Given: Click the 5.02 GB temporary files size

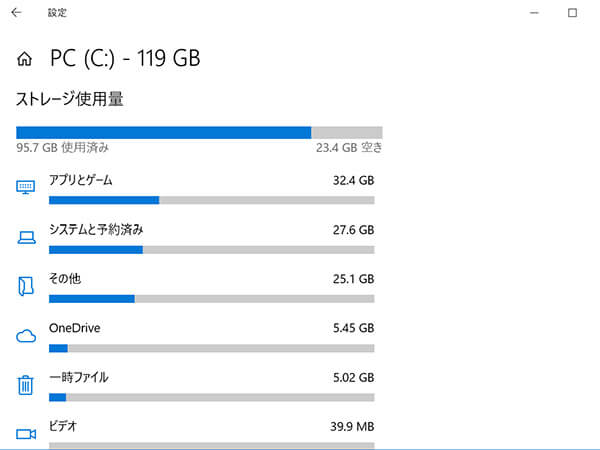Looking at the screenshot, I should click(353, 378).
